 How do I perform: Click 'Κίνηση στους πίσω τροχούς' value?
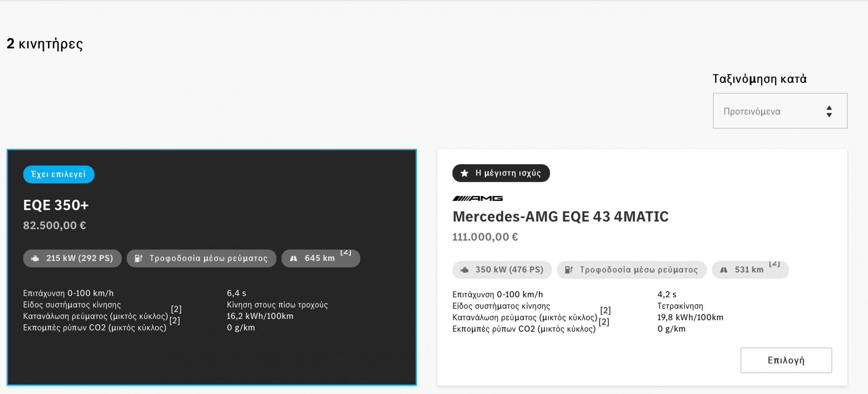point(277,305)
